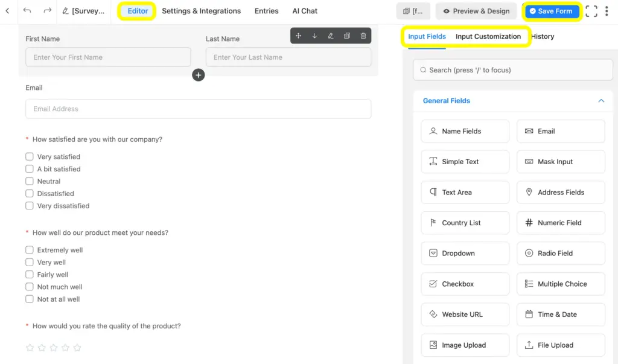
Task: Switch to Input Customization tab
Action: (x=488, y=36)
